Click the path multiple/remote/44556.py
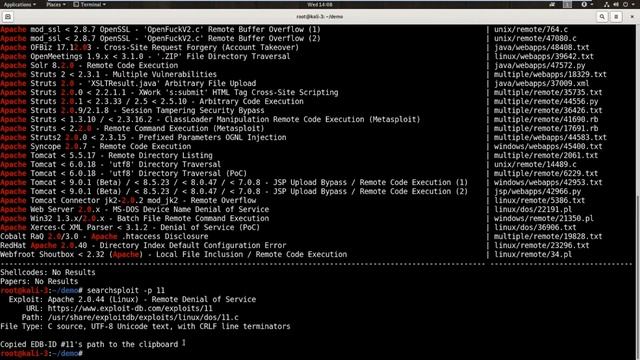The image size is (640, 360). coord(546,101)
